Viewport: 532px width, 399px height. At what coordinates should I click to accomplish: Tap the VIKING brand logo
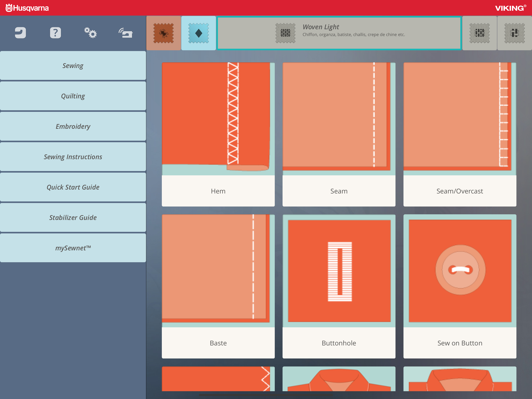pos(510,8)
